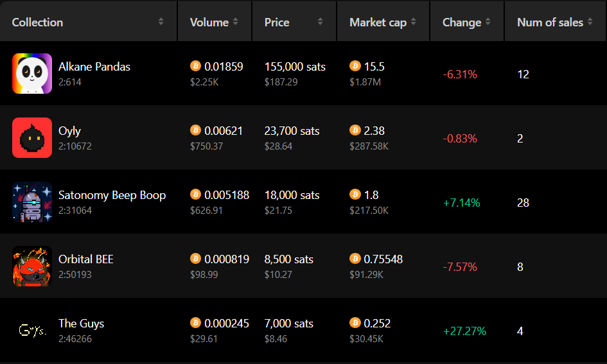Click the Bitcoin icon beside volume 0.00621

[195, 130]
